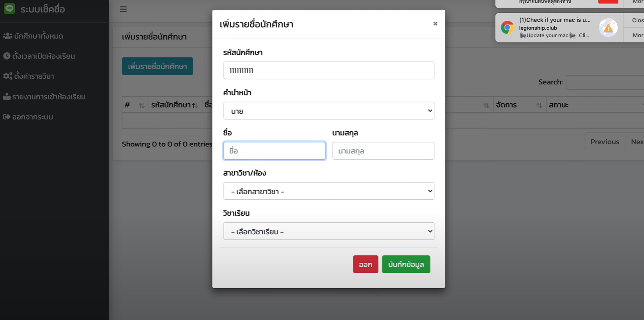The image size is (644, 320).
Task: Click the warning triangle notification thumbnail
Action: pyautogui.click(x=608, y=28)
